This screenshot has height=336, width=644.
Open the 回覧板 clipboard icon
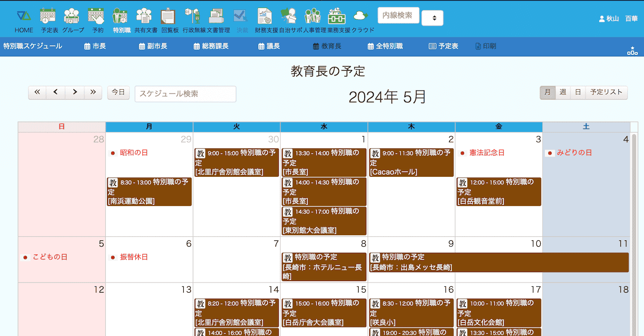(169, 17)
